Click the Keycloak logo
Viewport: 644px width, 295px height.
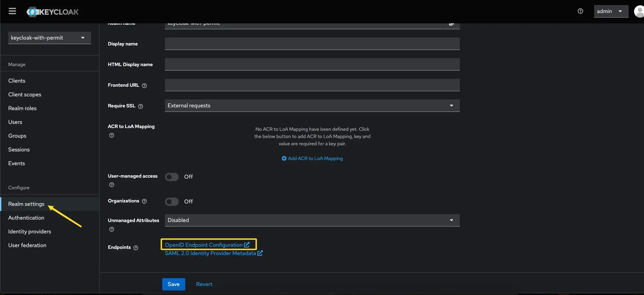click(x=53, y=12)
